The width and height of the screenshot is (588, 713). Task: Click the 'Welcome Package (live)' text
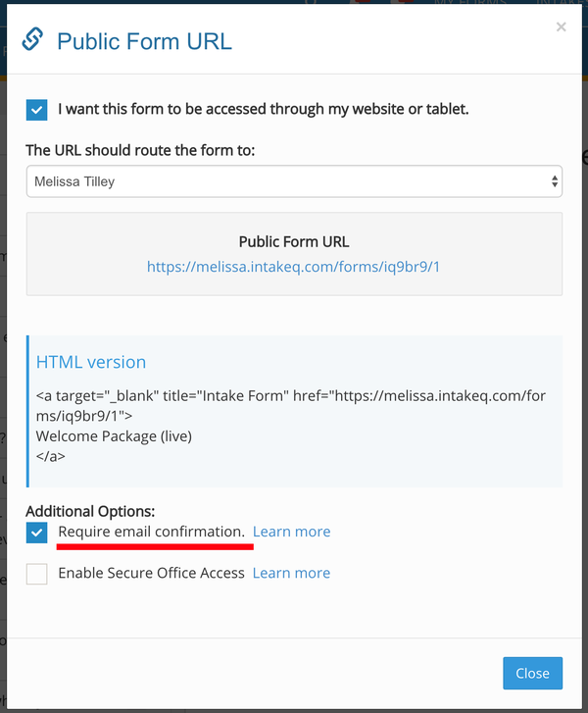[114, 436]
